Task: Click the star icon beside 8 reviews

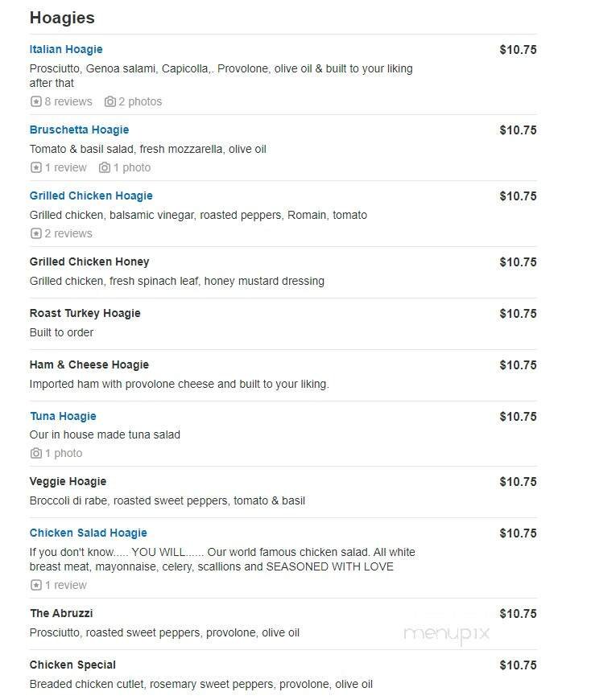Action: (x=35, y=101)
